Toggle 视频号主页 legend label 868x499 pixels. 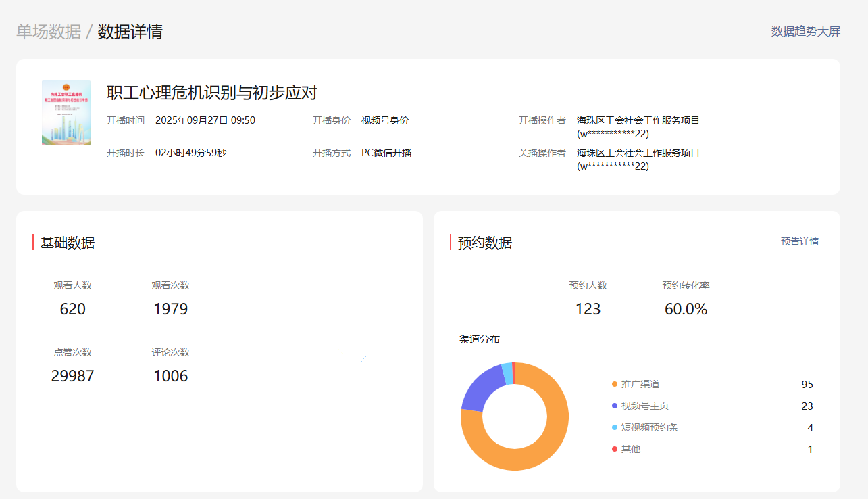(x=644, y=406)
